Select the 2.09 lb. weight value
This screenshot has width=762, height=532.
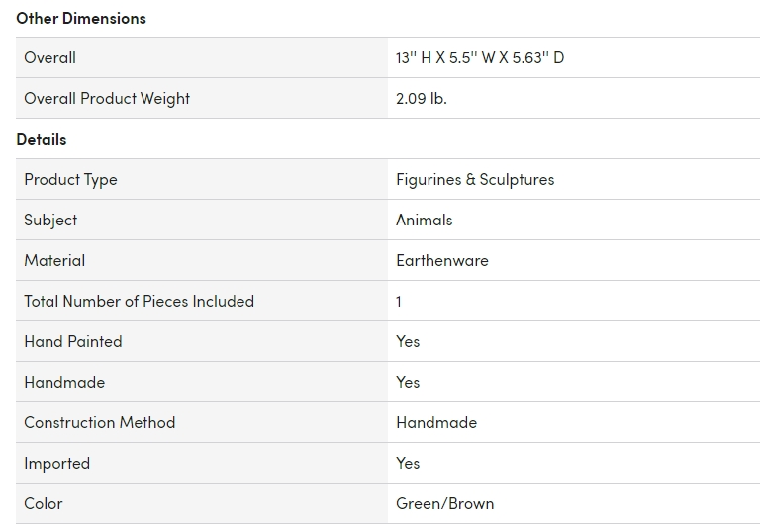coord(422,98)
